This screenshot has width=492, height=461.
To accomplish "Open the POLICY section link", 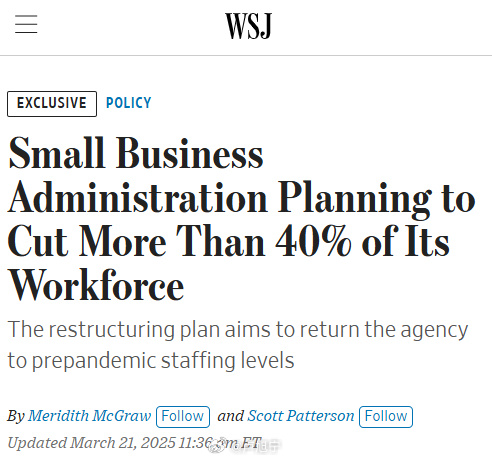I will [x=129, y=103].
